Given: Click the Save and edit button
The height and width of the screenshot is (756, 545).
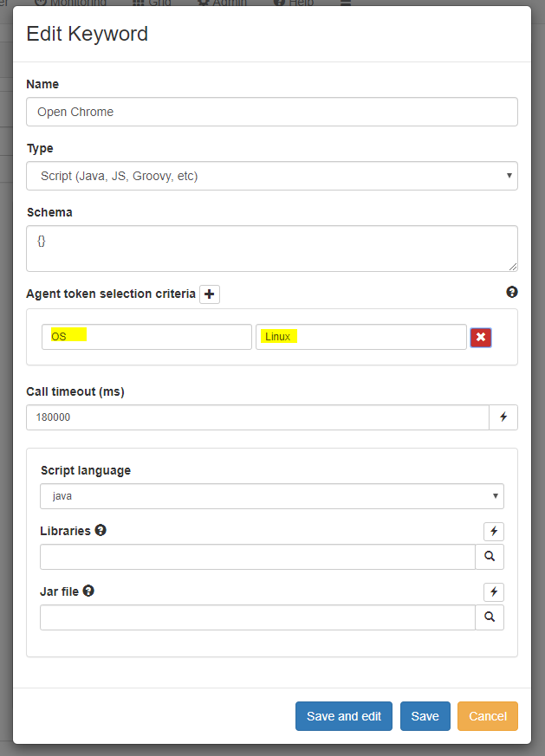Looking at the screenshot, I should 344,716.
